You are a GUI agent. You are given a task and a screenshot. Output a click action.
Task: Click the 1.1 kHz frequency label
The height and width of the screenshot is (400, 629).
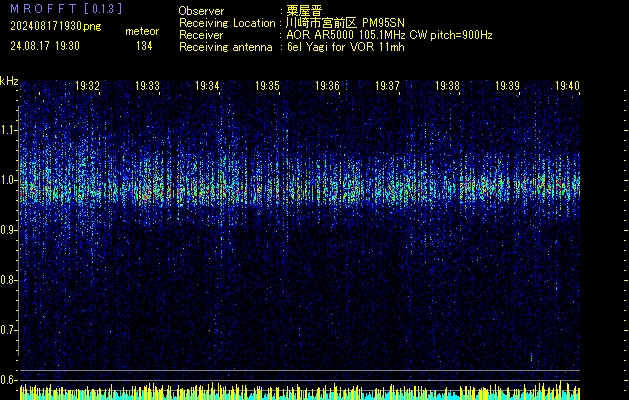coord(9,129)
